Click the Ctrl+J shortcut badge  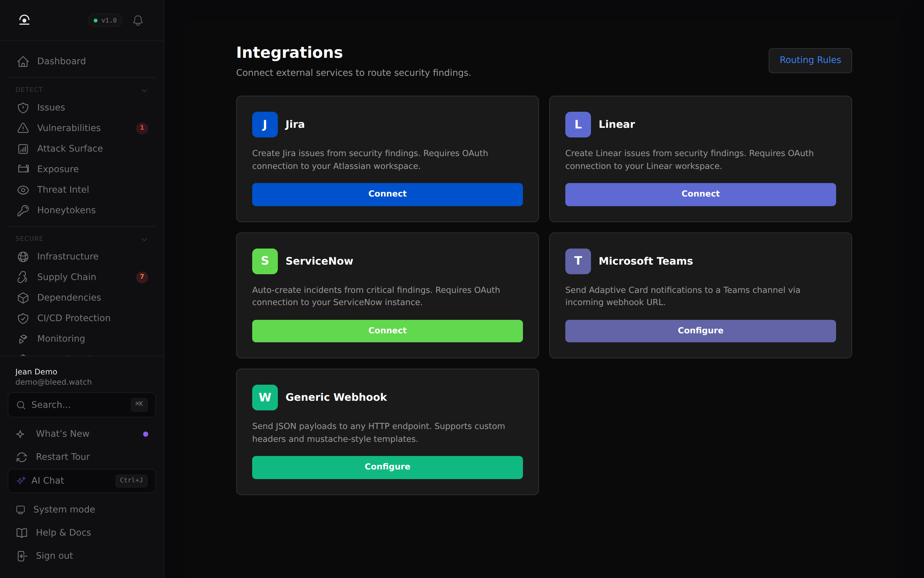131,480
